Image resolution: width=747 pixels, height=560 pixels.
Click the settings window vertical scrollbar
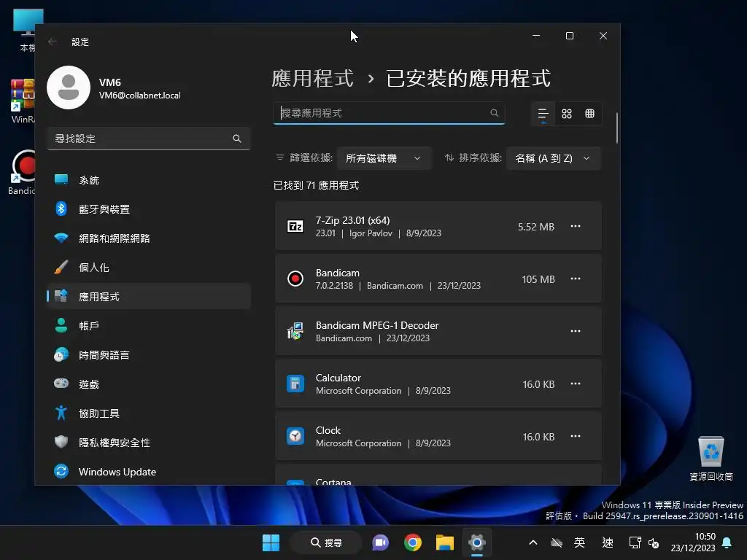tap(617, 128)
